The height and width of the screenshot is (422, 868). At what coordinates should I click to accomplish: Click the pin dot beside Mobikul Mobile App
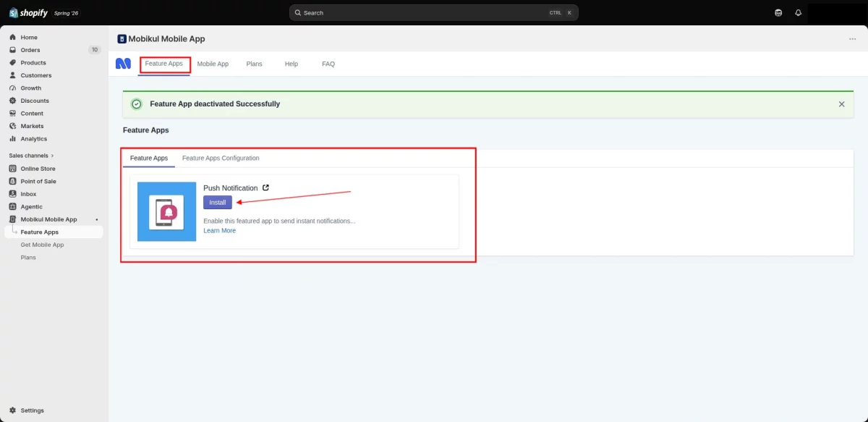pyautogui.click(x=97, y=219)
